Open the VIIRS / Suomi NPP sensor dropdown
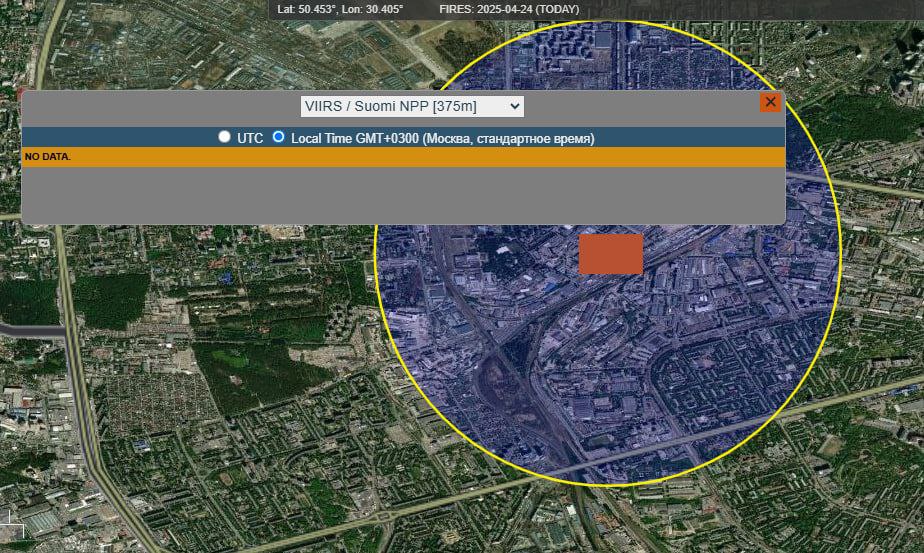The image size is (924, 553). 412,106
